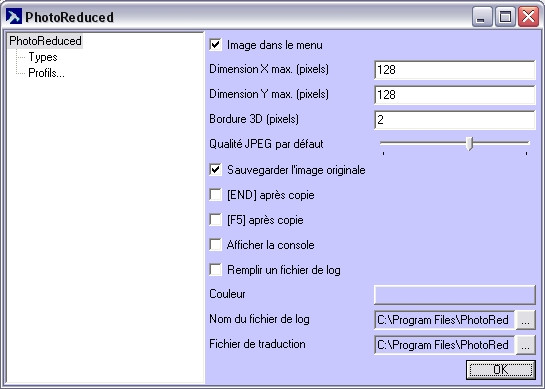Click the Dimension X max. input field

point(455,70)
